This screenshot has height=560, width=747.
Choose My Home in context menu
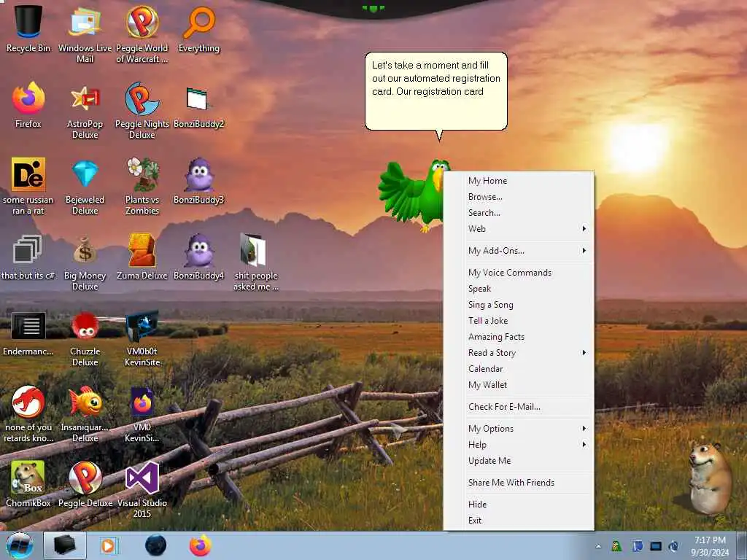pos(519,181)
